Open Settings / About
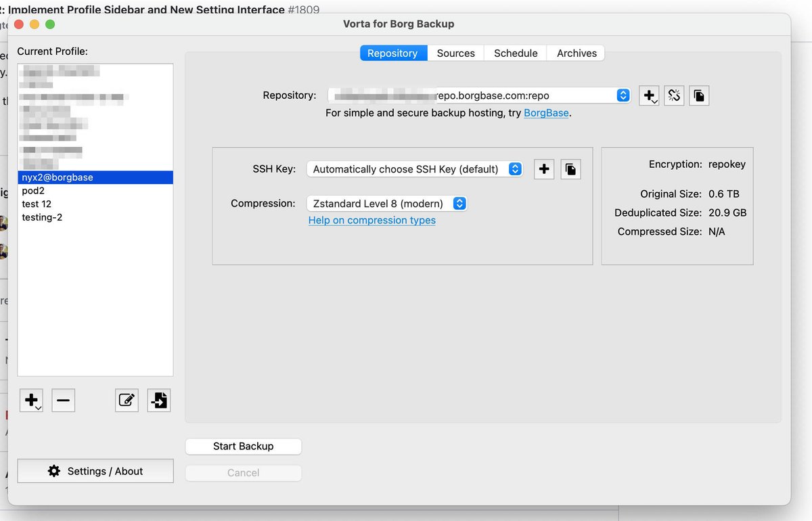 [x=95, y=471]
